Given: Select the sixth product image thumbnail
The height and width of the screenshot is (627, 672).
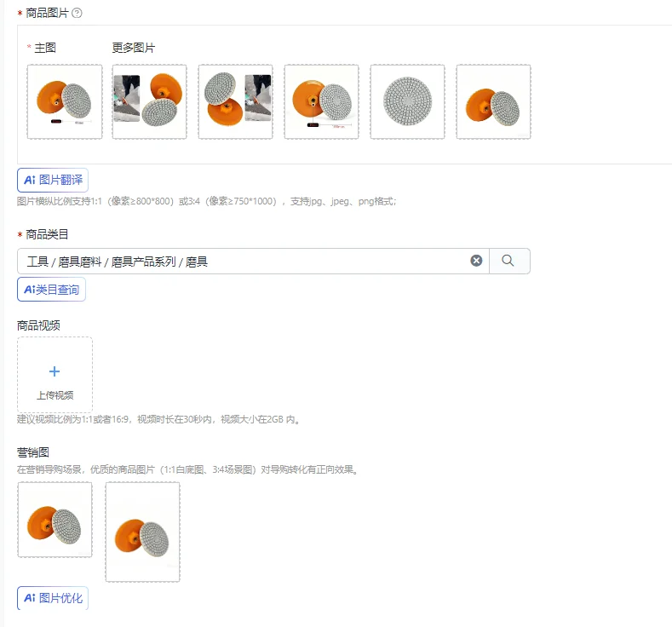Looking at the screenshot, I should click(x=494, y=102).
